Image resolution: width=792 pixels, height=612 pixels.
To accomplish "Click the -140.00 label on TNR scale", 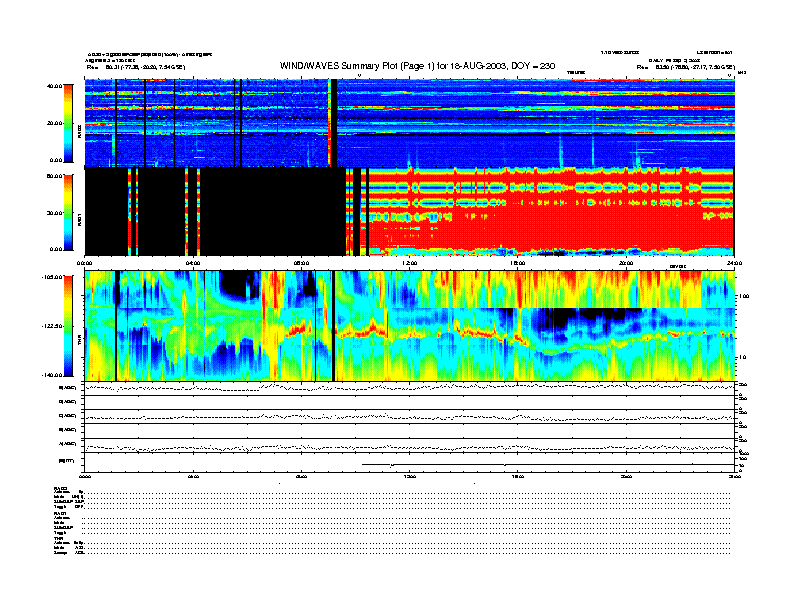I will (x=53, y=375).
